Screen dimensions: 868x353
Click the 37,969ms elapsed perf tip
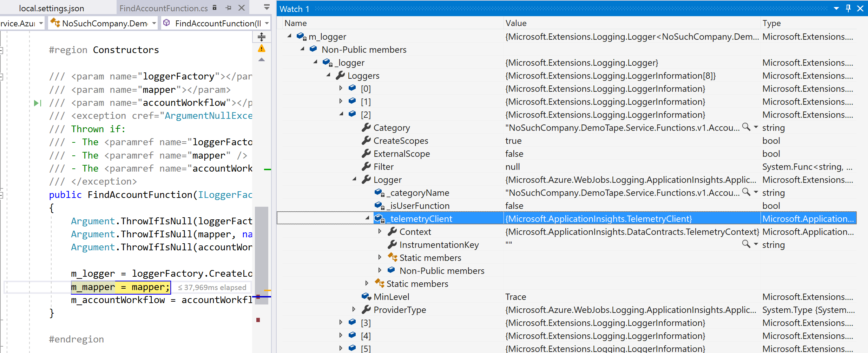(212, 287)
